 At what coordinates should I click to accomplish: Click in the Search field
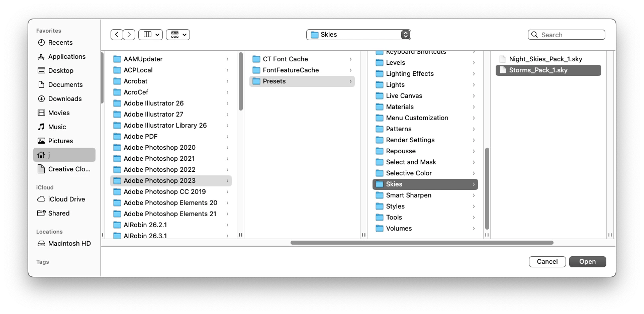point(567,35)
